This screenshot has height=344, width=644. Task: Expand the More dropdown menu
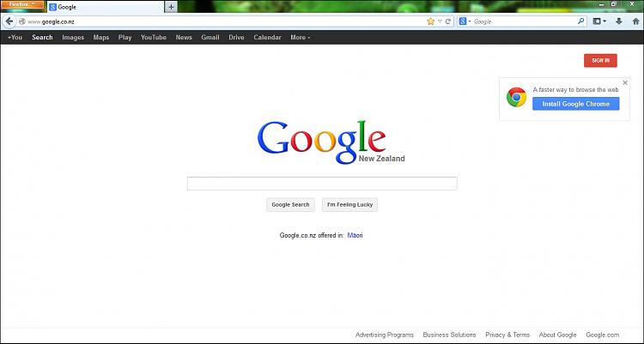point(301,38)
